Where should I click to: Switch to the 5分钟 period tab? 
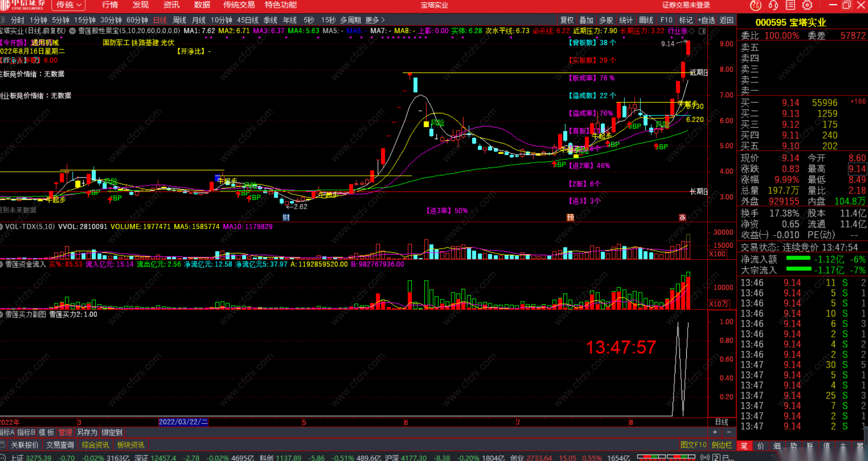[x=61, y=20]
